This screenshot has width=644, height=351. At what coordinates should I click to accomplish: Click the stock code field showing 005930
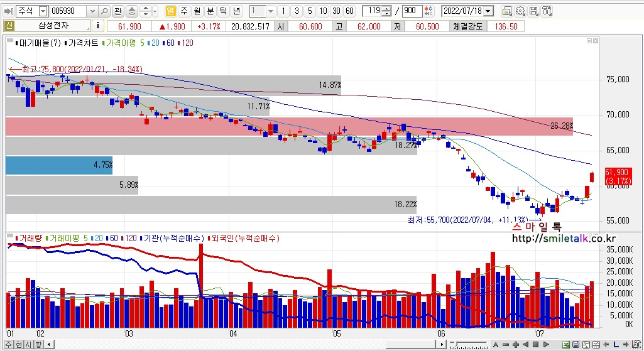pos(68,11)
